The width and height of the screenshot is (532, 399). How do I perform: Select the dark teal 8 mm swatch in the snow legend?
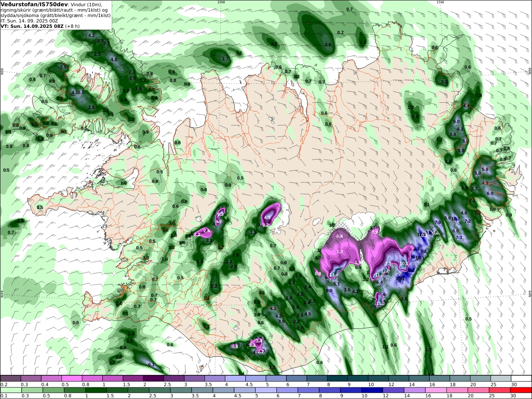pos(337,379)
